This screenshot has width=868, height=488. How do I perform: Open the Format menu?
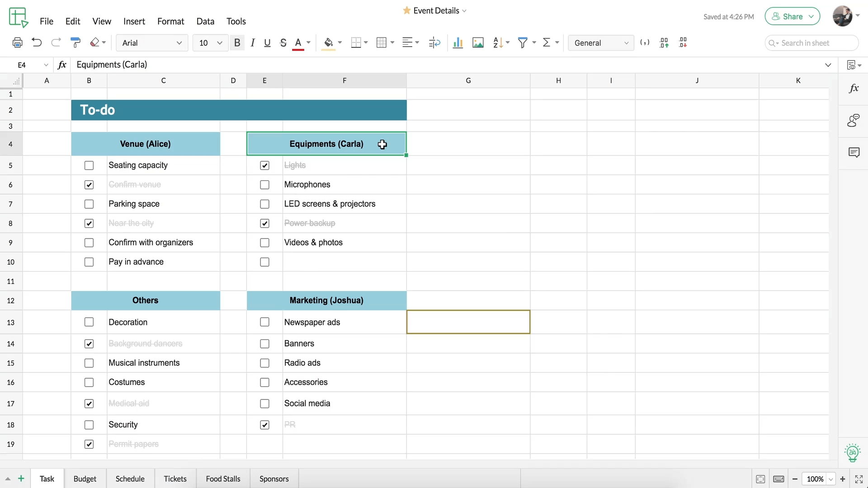click(x=170, y=21)
